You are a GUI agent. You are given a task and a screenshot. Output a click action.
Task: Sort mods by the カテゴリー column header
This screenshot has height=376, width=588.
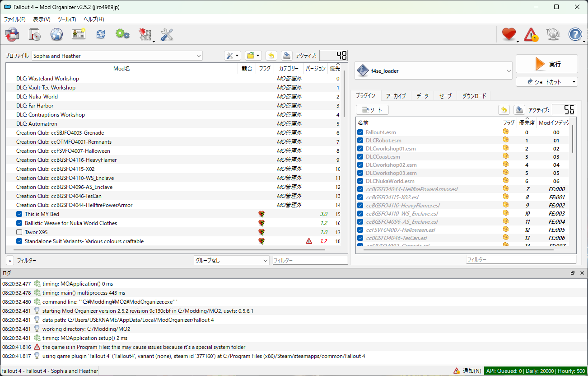(x=289, y=69)
